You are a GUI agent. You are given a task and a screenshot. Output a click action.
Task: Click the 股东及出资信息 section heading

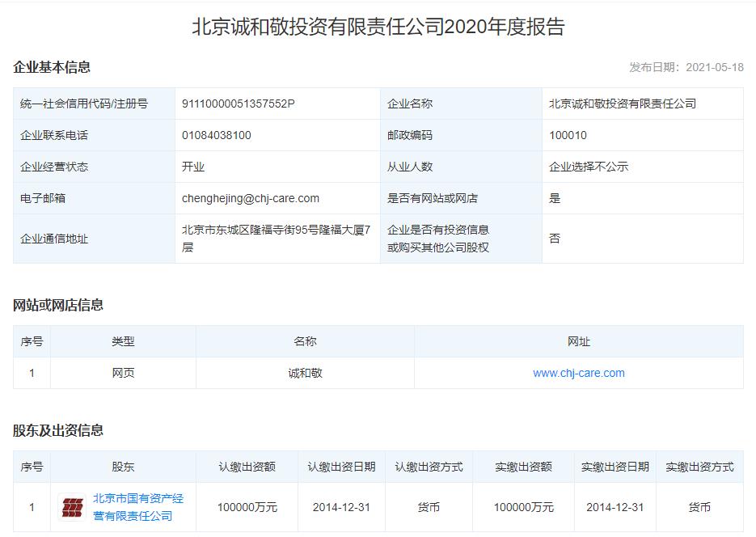pos(58,430)
